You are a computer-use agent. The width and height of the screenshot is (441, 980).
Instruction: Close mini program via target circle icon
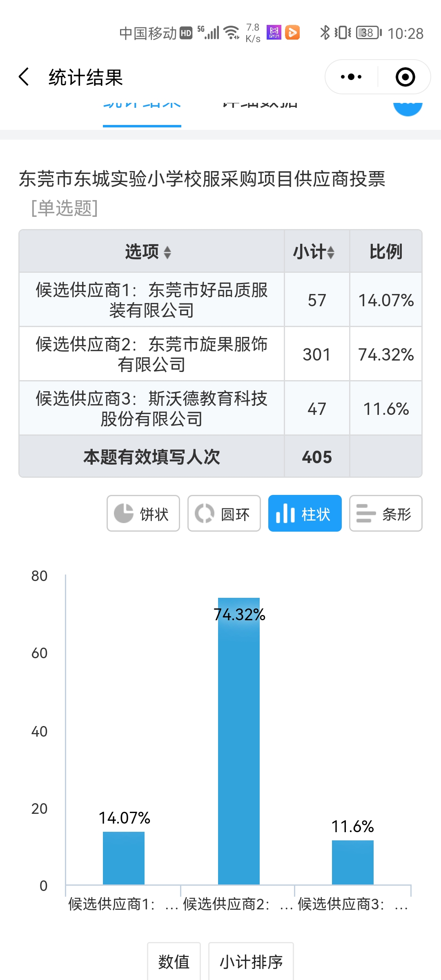click(405, 77)
